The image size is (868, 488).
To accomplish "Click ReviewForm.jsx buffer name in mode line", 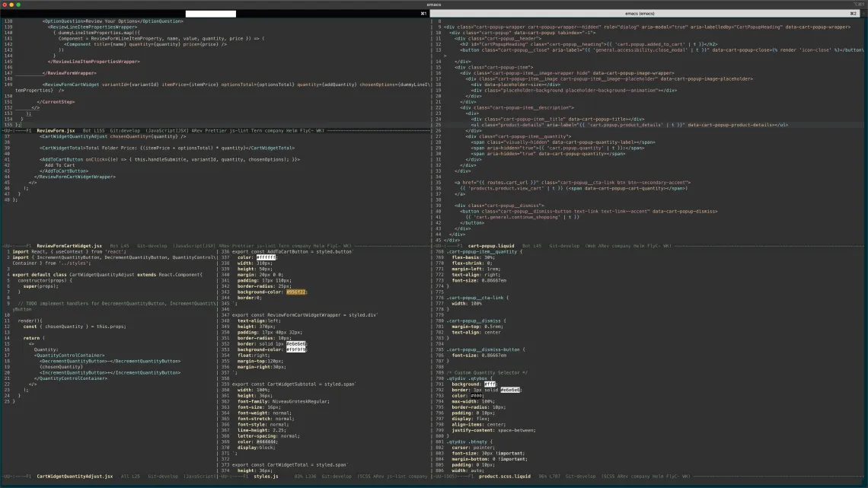I will (x=56, y=131).
